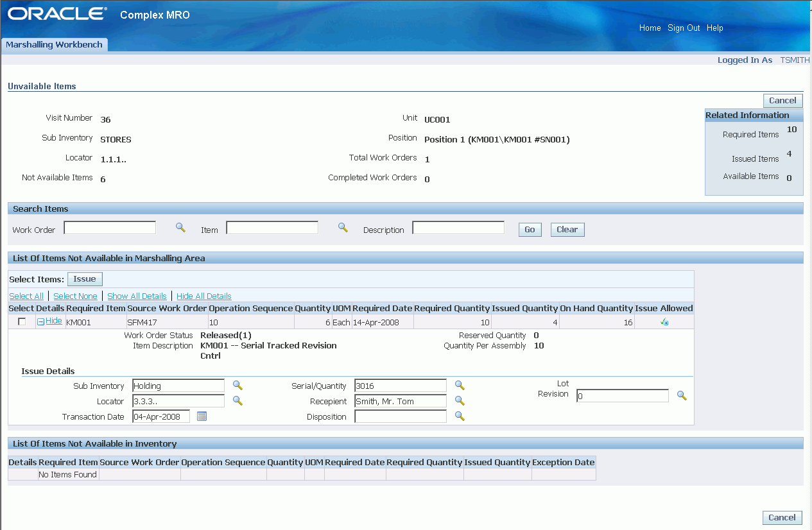Image resolution: width=812 pixels, height=530 pixels.
Task: Click the Clear search button
Action: (567, 230)
